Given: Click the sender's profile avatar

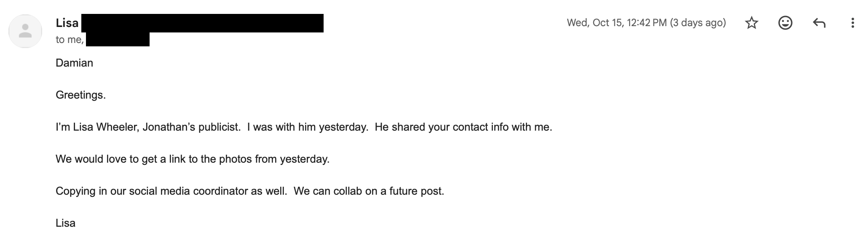Looking at the screenshot, I should click(x=25, y=31).
